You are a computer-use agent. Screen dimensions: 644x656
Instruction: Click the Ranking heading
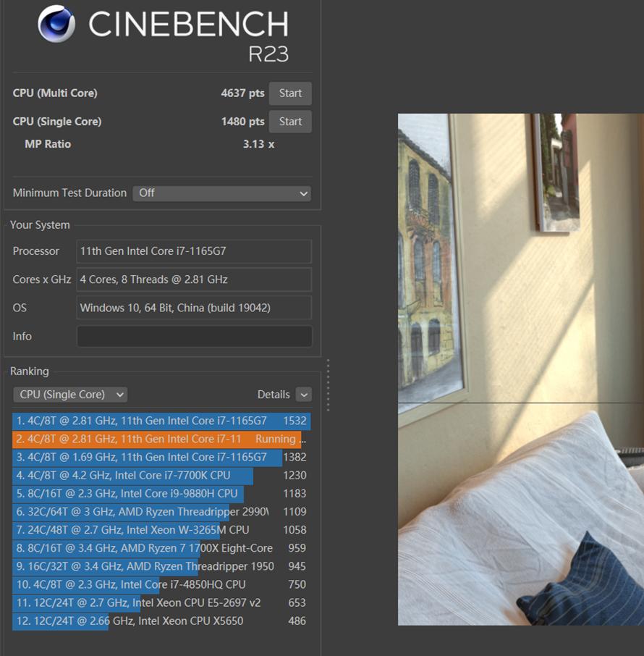click(29, 371)
